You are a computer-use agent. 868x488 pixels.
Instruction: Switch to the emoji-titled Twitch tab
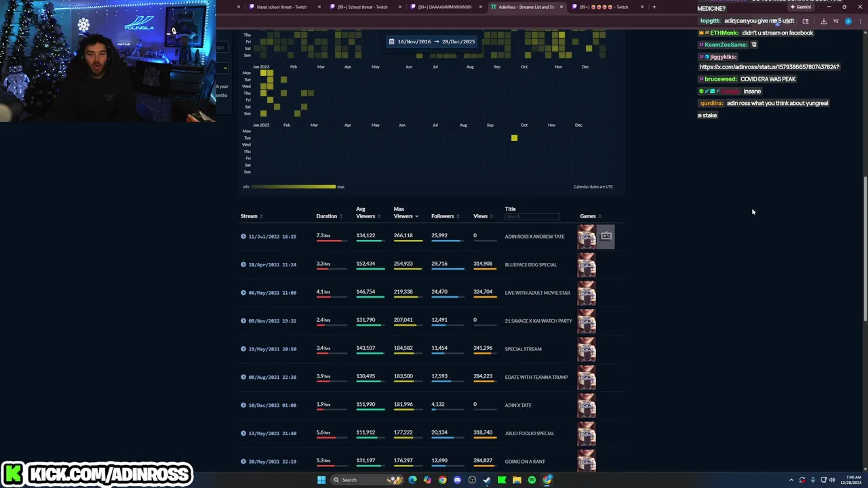(x=604, y=7)
